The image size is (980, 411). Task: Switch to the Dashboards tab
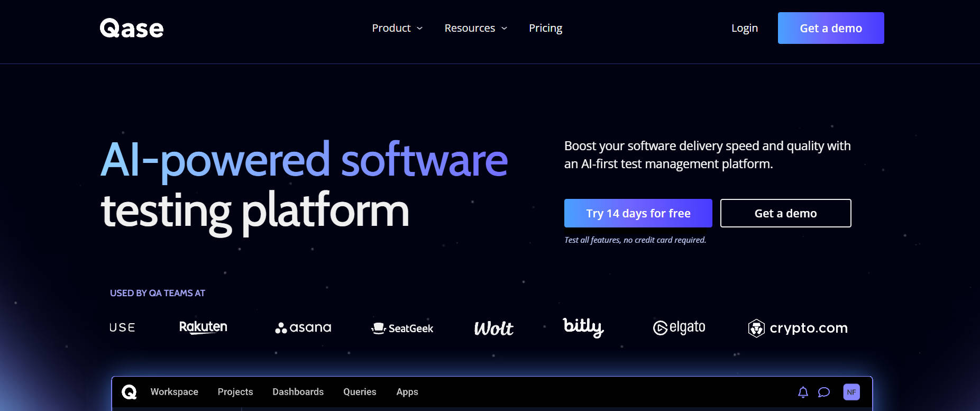pyautogui.click(x=298, y=392)
